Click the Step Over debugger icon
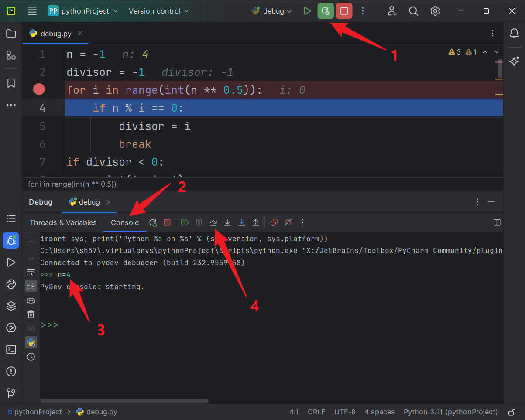This screenshot has width=525, height=420. click(x=213, y=222)
